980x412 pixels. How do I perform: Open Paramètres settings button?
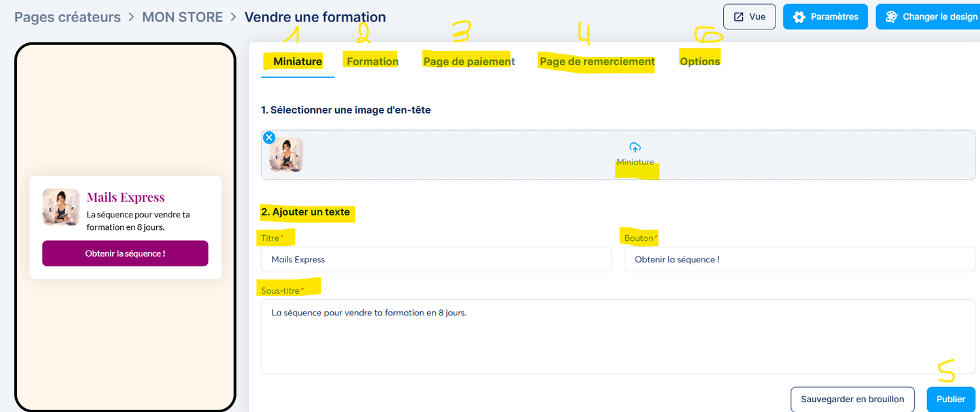point(825,17)
